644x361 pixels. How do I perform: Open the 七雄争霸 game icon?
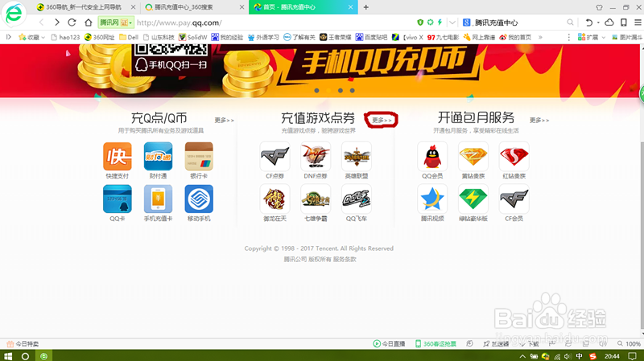[316, 199]
